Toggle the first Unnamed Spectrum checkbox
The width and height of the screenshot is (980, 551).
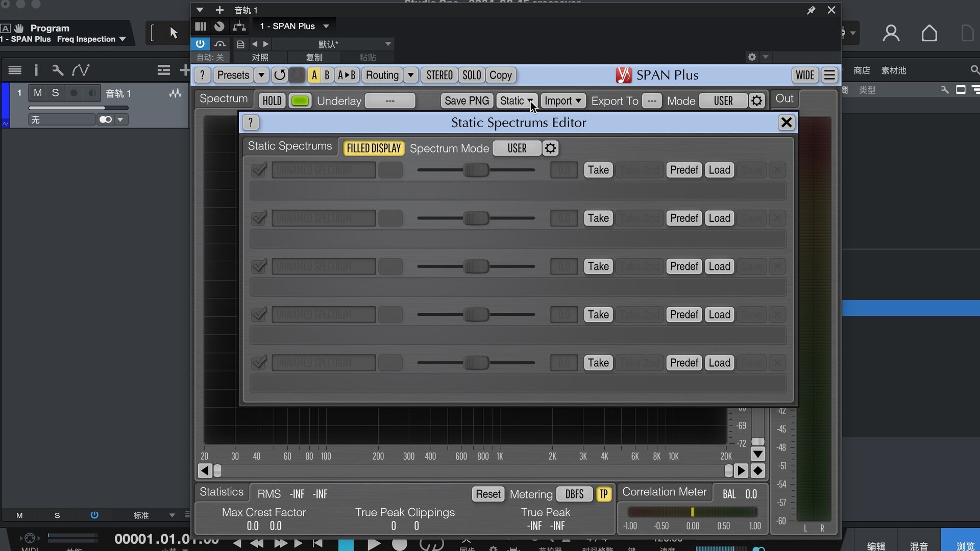259,169
